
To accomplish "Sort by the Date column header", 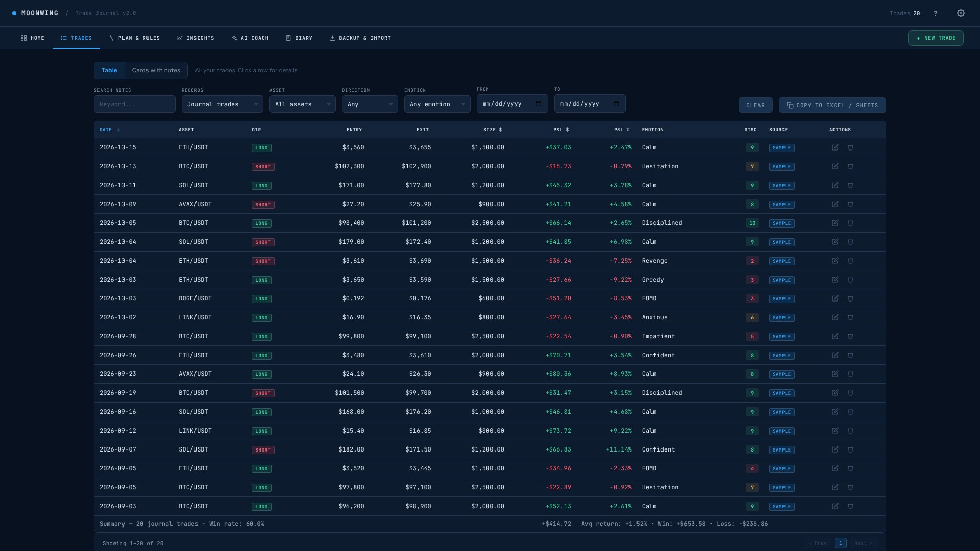I will [109, 130].
